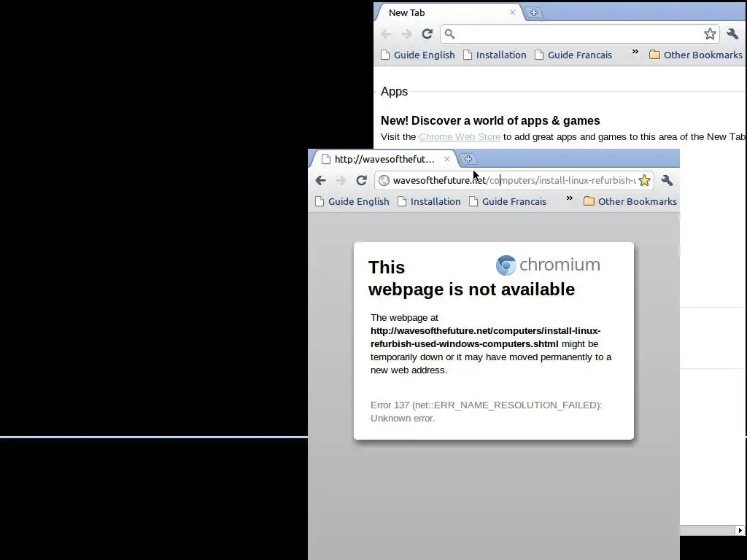Follow the Chrome Web Store link

pyautogui.click(x=460, y=136)
